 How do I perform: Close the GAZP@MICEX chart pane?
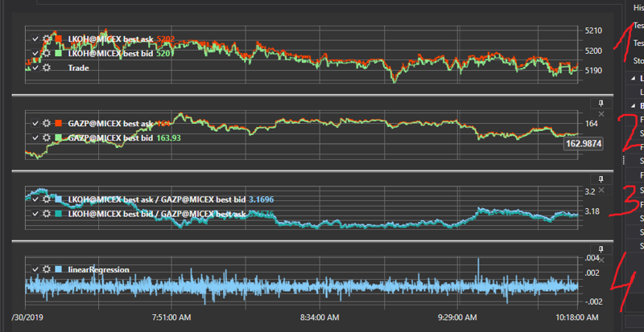tap(601, 114)
